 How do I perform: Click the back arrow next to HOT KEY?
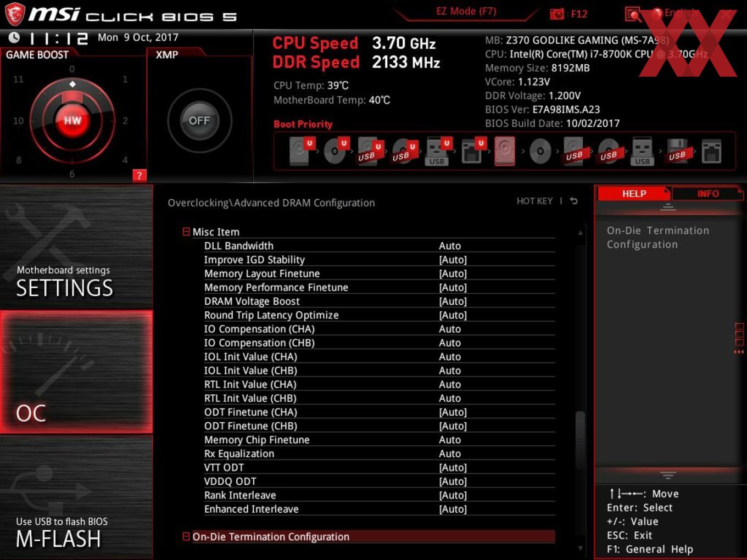click(574, 201)
